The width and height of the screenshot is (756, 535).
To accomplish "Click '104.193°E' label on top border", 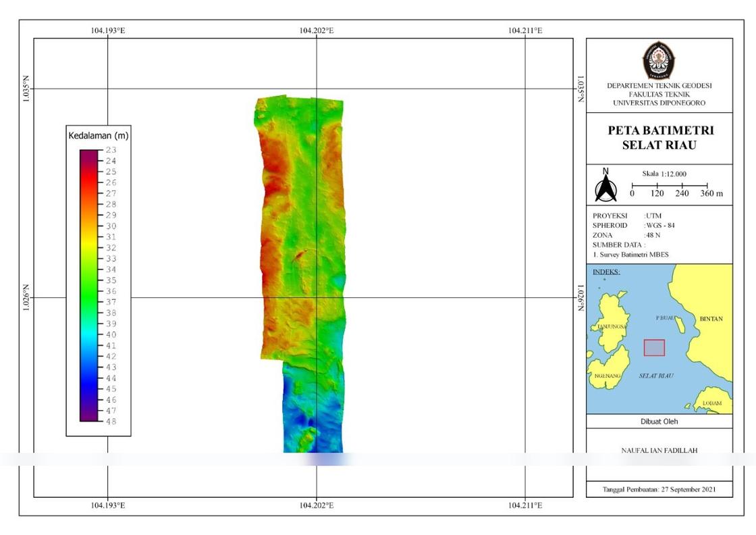I will click(x=108, y=30).
